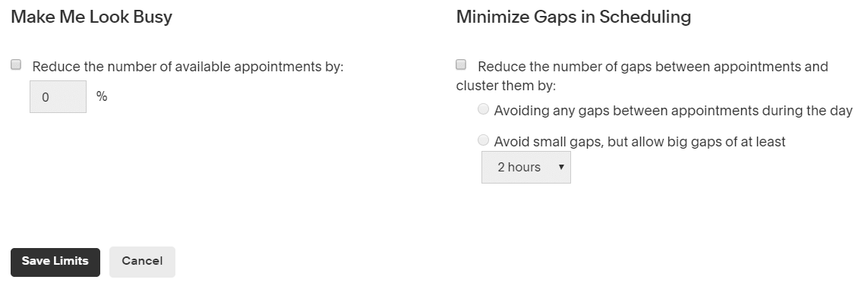The width and height of the screenshot is (868, 289).
Task: Click the 'Reduce the number of available appointments by' label
Action: coord(188,67)
